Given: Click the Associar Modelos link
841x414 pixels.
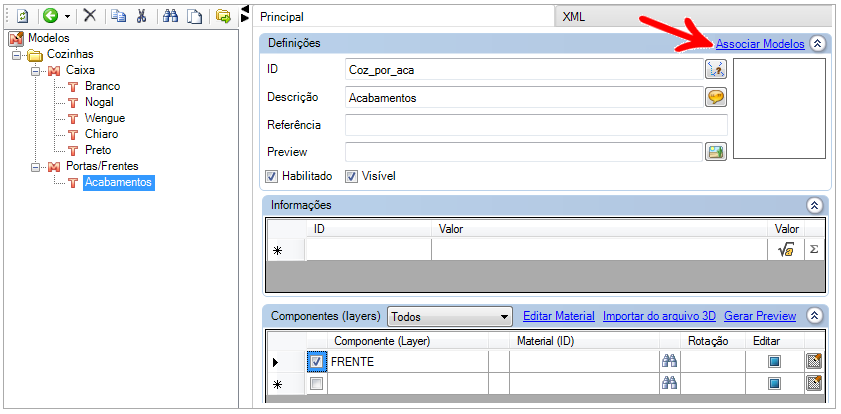Looking at the screenshot, I should (x=760, y=44).
